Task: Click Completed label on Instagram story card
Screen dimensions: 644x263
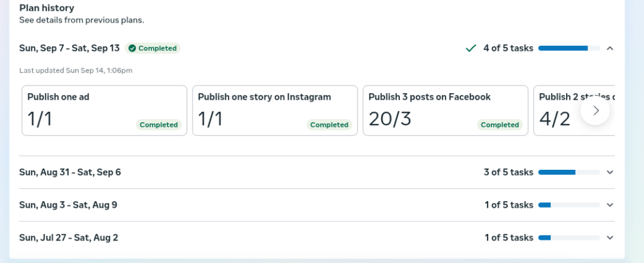Action: pyautogui.click(x=329, y=125)
